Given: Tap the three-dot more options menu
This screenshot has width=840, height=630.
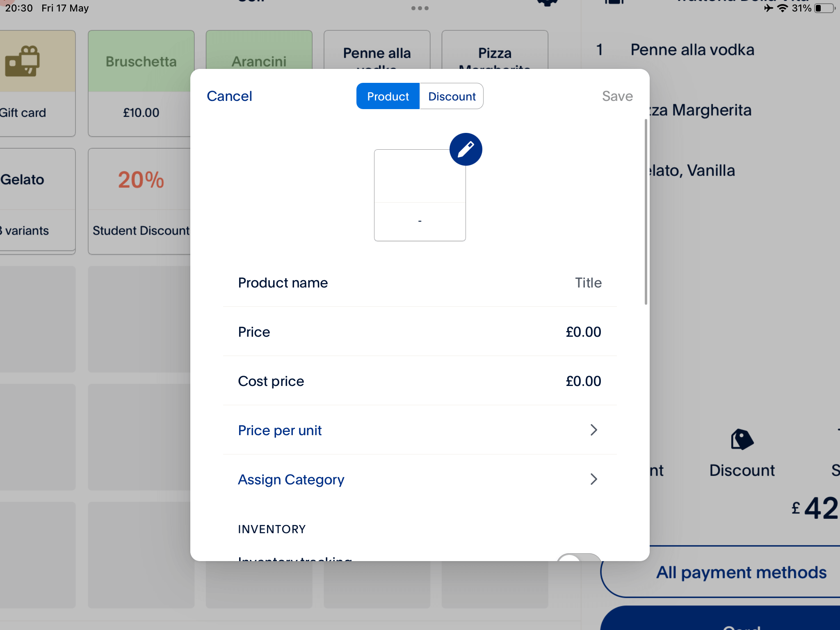Looking at the screenshot, I should tap(419, 8).
